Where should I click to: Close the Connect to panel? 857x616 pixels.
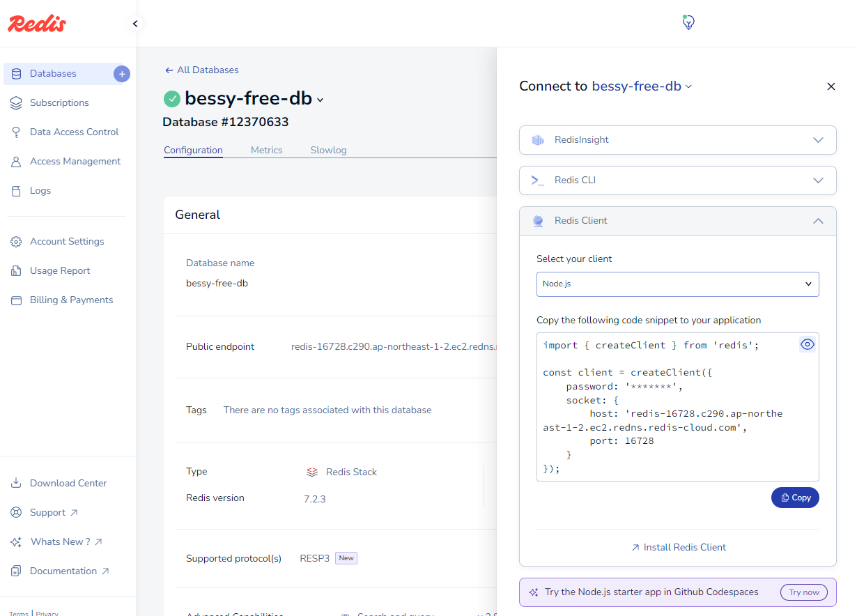pyautogui.click(x=831, y=86)
